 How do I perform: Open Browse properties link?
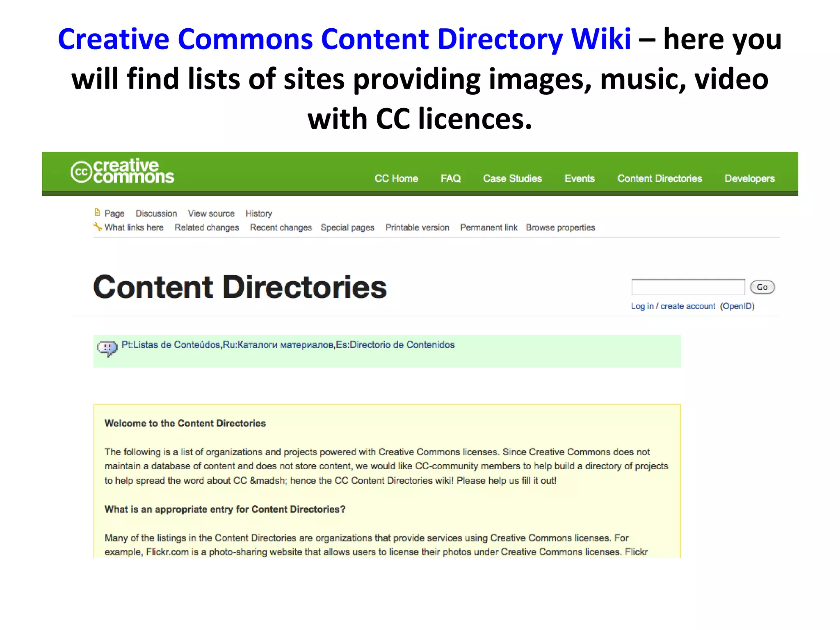[560, 228]
